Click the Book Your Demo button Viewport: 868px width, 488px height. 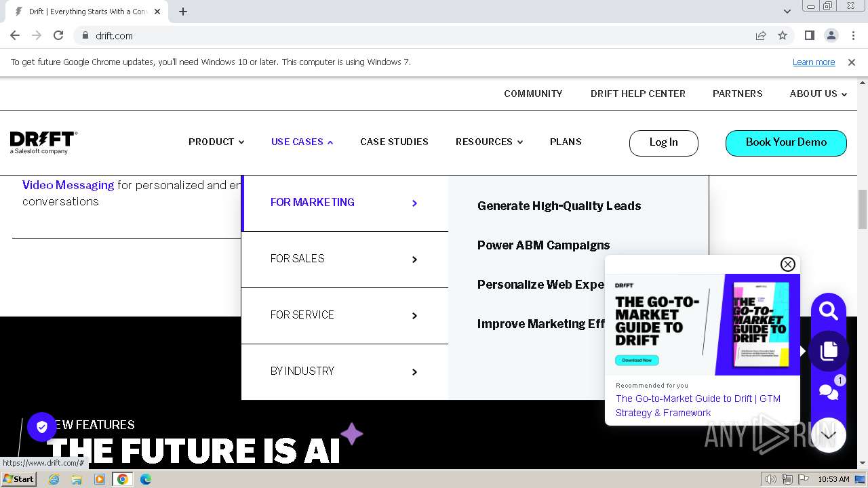click(786, 143)
